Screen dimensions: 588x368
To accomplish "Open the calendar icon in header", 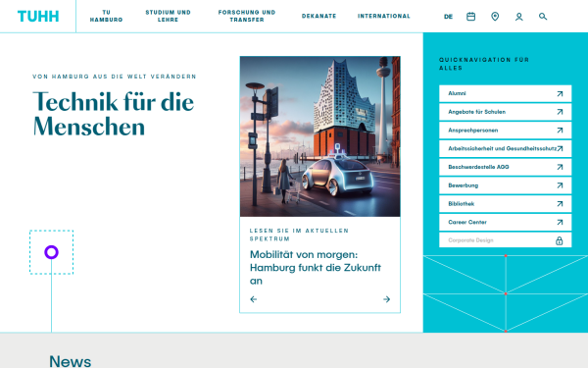I will (470, 17).
